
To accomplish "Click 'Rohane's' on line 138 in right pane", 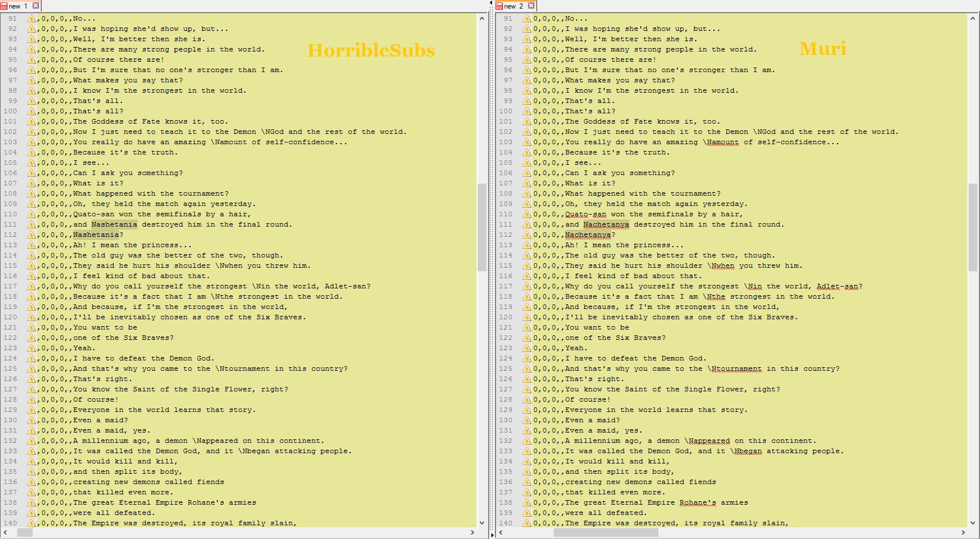I will (697, 503).
